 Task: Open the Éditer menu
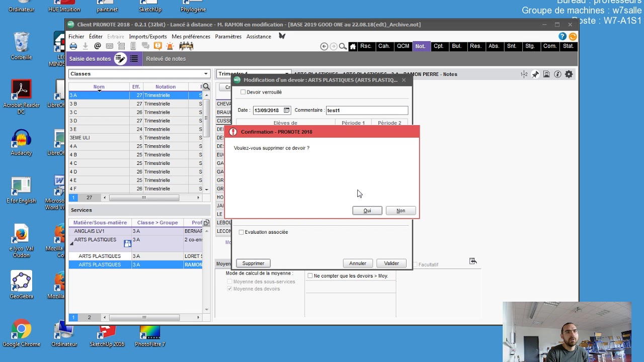(96, 36)
